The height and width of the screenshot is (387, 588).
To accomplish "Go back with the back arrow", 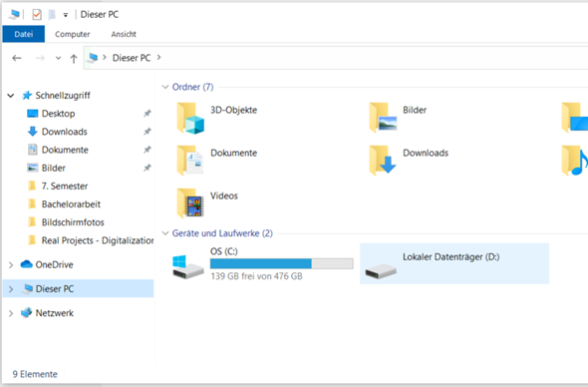I will tap(17, 58).
